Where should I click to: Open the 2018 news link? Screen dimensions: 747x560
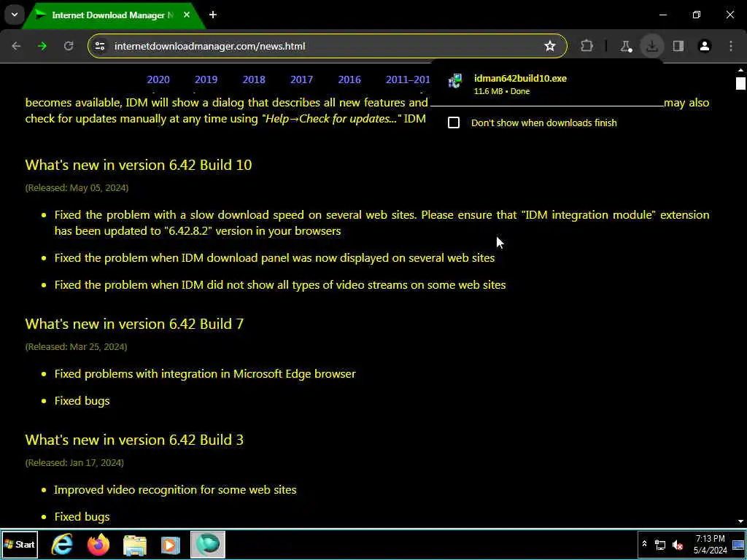point(254,79)
